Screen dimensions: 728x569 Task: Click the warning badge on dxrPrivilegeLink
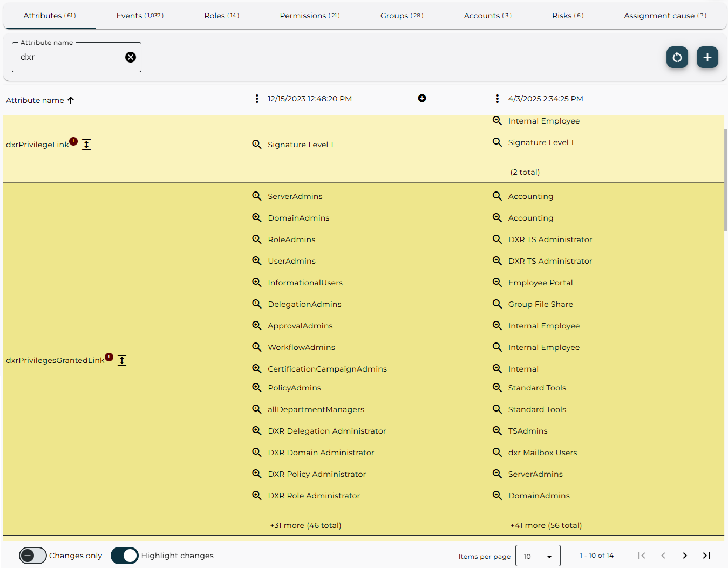tap(73, 141)
